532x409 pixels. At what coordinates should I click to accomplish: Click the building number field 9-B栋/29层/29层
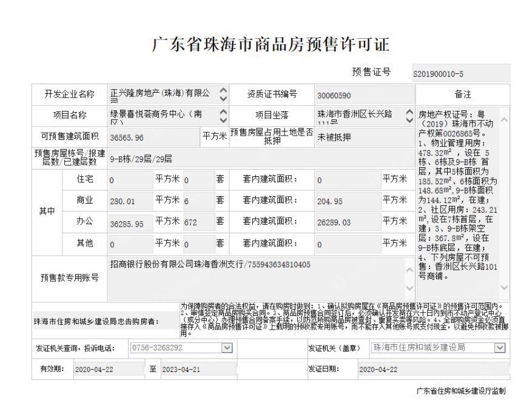pyautogui.click(x=262, y=159)
